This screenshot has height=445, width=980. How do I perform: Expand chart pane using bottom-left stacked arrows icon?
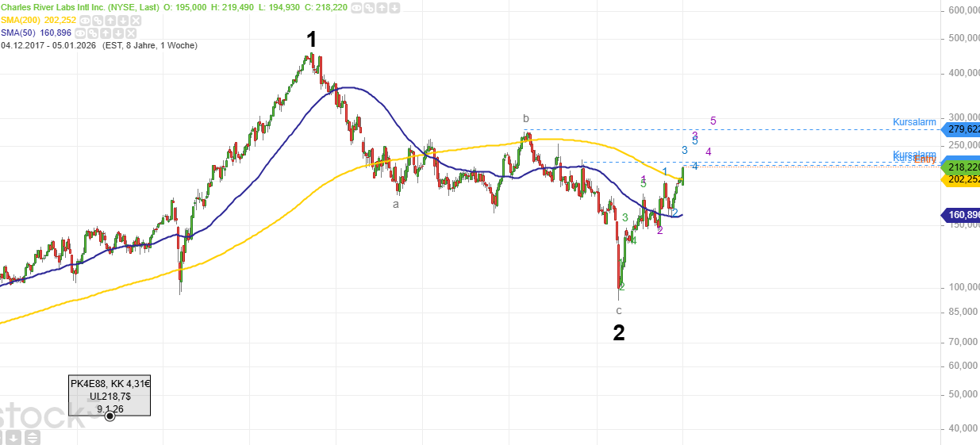(x=32, y=438)
